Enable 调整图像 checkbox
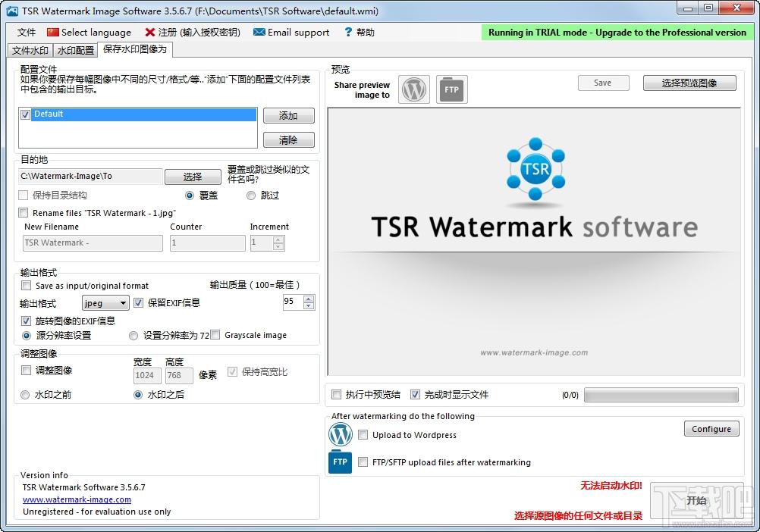The height and width of the screenshot is (532, 760). (27, 371)
